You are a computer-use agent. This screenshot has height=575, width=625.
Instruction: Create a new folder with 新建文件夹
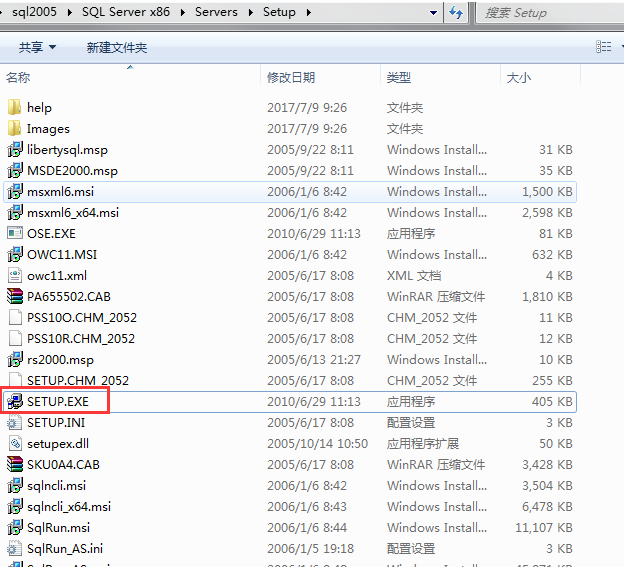coord(117,47)
